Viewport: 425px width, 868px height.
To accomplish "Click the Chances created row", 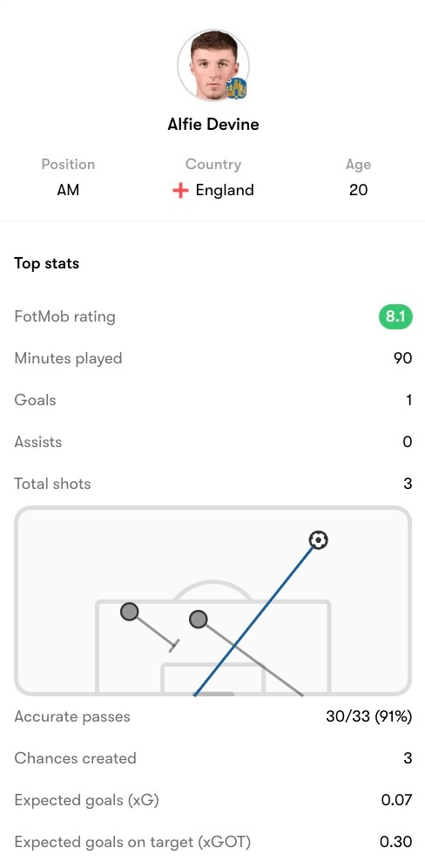I will (x=213, y=758).
